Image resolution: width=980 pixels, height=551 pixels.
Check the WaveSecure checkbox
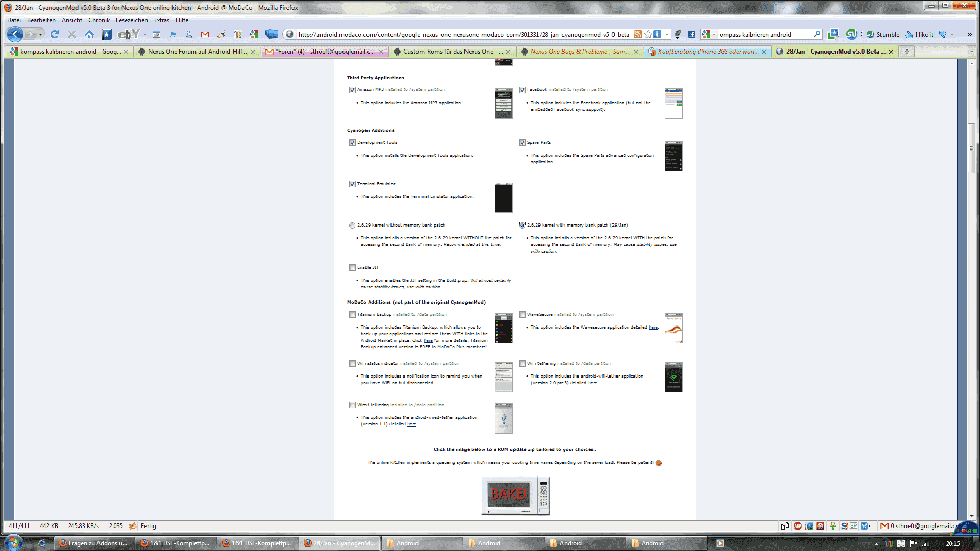522,315
